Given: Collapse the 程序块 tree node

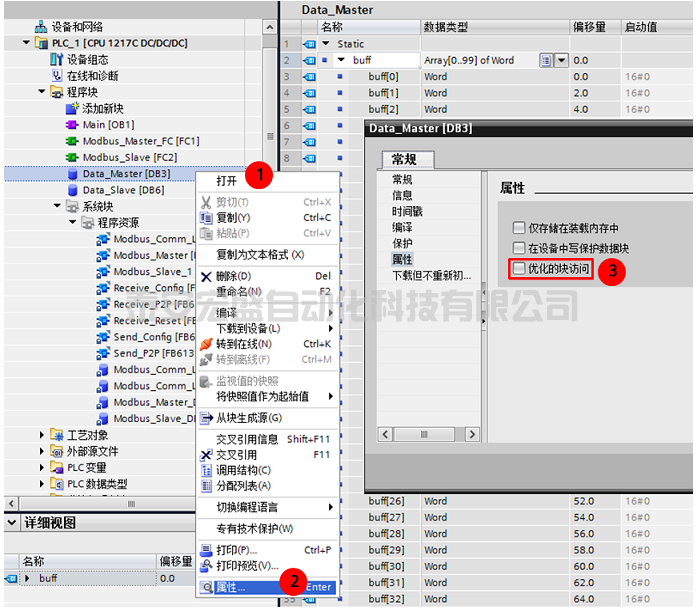Looking at the screenshot, I should point(42,92).
